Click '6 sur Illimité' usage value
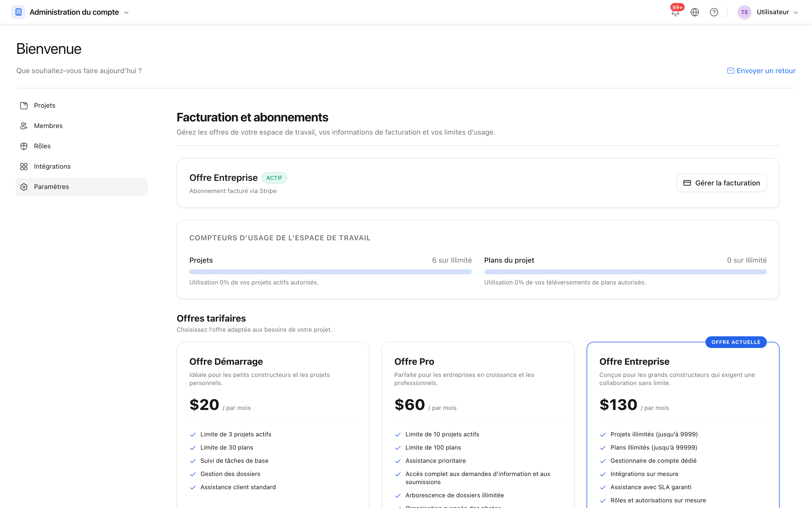Image resolution: width=812 pixels, height=508 pixels. 452,260
